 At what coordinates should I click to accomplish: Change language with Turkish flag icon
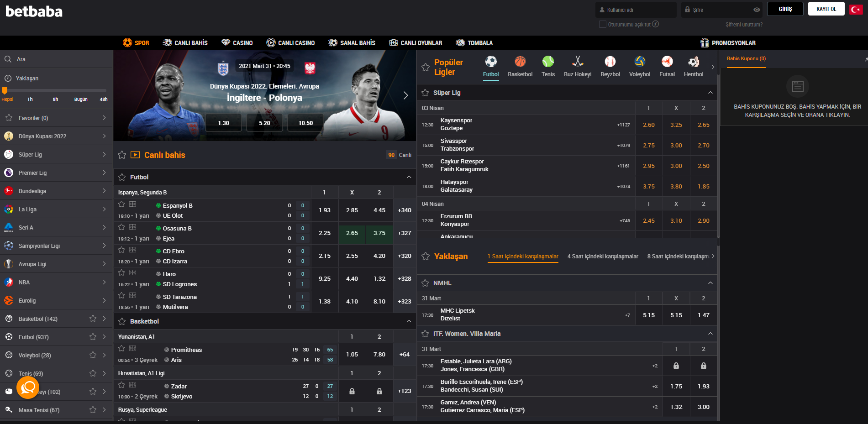tap(856, 9)
